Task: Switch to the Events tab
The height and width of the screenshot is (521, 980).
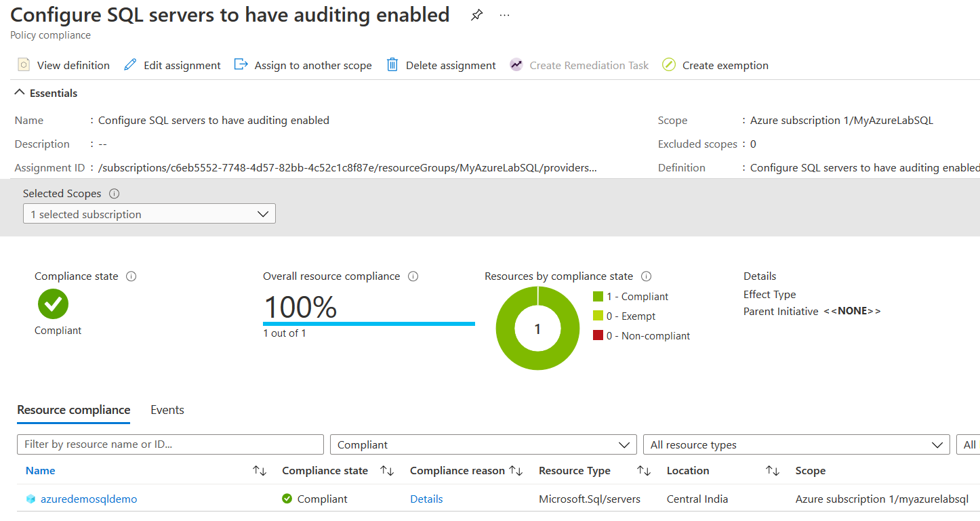Action: tap(167, 410)
